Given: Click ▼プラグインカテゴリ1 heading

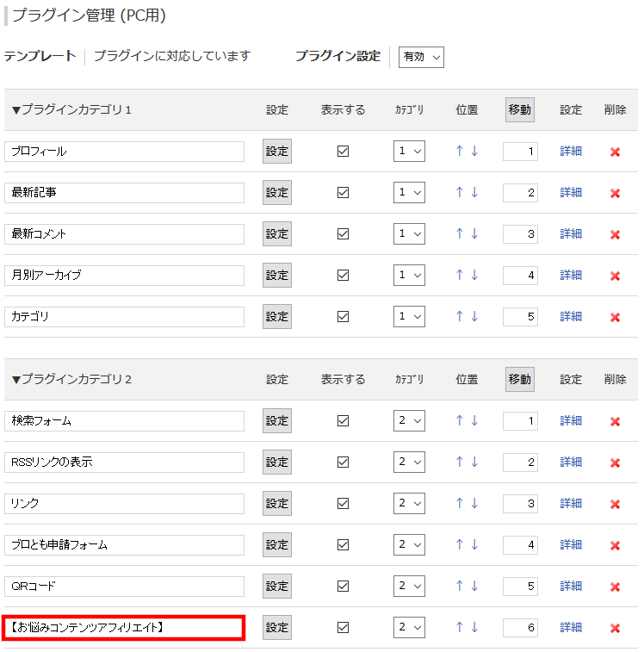Looking at the screenshot, I should click(x=71, y=109).
